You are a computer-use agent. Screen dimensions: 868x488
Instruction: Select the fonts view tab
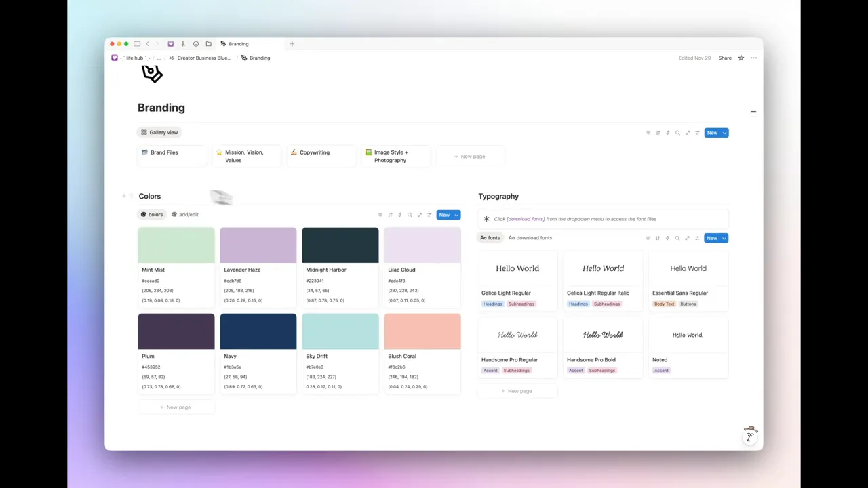coord(490,238)
